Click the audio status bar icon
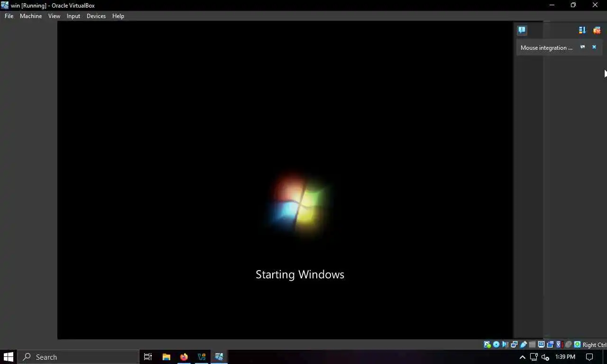Screen dimensions: 607x364 coord(505,345)
